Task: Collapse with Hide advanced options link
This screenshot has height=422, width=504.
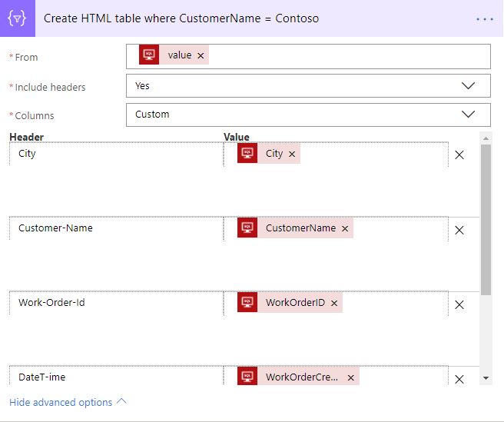Action: click(68, 402)
